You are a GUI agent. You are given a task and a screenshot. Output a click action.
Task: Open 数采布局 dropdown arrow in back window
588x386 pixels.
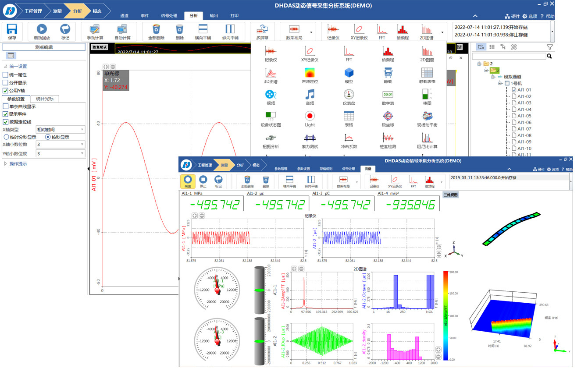pos(311,32)
